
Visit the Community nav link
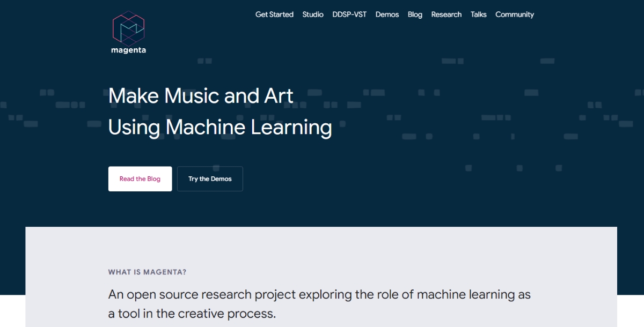pyautogui.click(x=514, y=14)
